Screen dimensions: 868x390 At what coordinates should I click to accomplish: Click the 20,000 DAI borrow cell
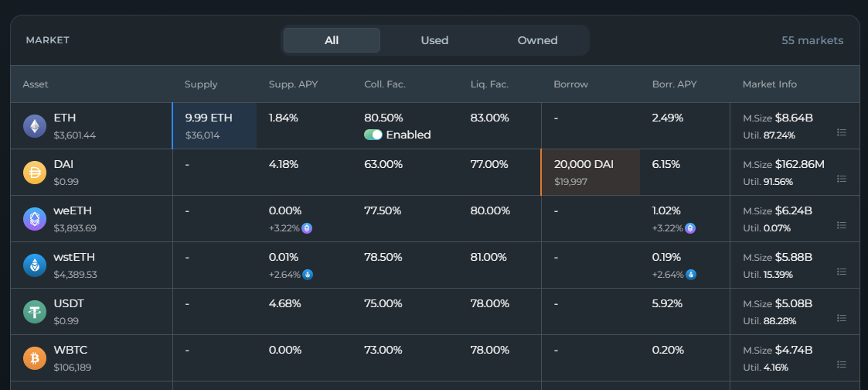click(591, 173)
